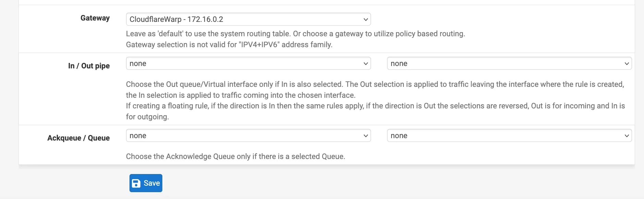Click the Queue dropdown chevron arrow

(627, 136)
